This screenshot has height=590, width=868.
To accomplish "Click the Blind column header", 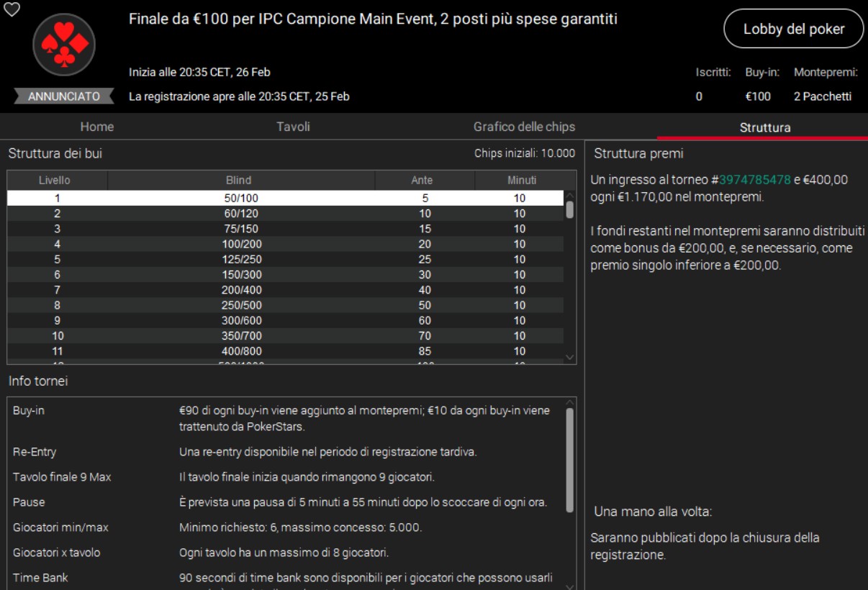I will coord(238,180).
